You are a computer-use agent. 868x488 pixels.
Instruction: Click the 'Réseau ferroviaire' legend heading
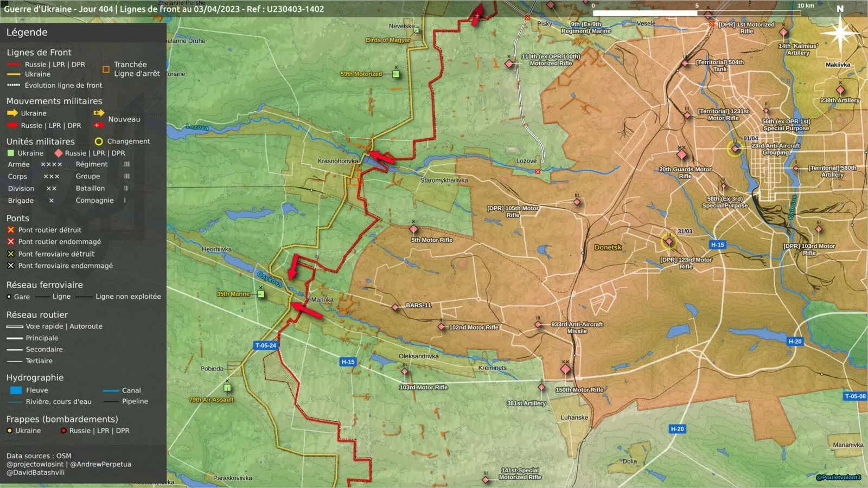(44, 285)
